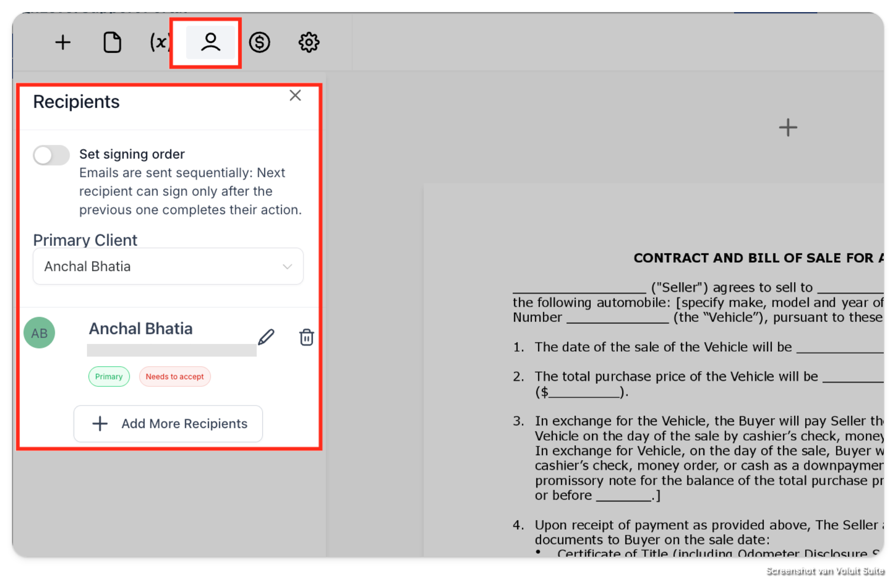Edit recipient Anchal Bhatia with pencil icon
The width and height of the screenshot is (896, 588).
(x=266, y=337)
